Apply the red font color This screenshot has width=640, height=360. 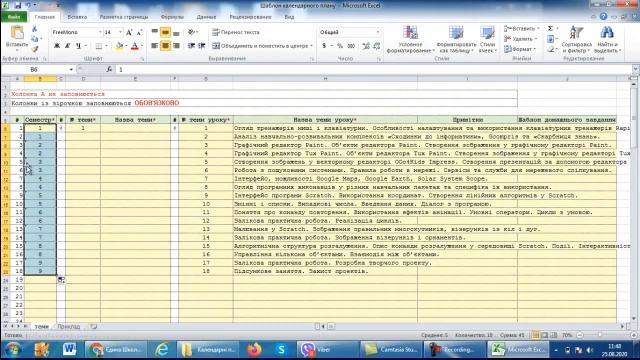pos(135,46)
